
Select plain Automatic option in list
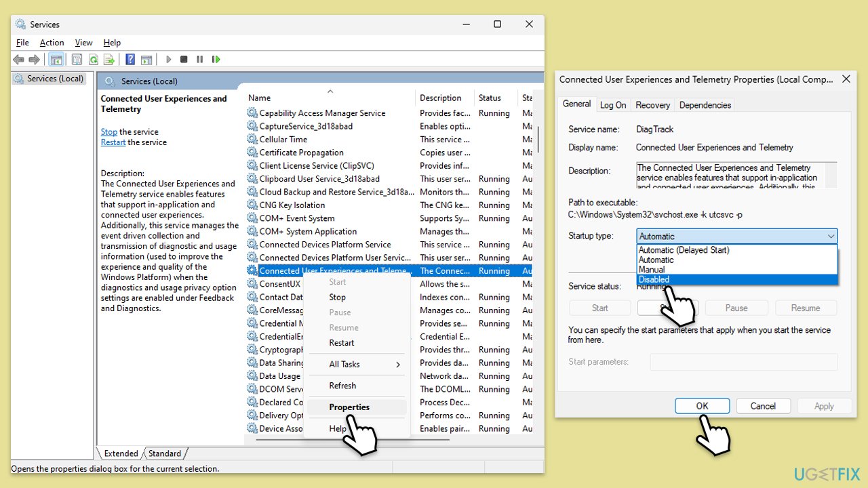click(737, 260)
